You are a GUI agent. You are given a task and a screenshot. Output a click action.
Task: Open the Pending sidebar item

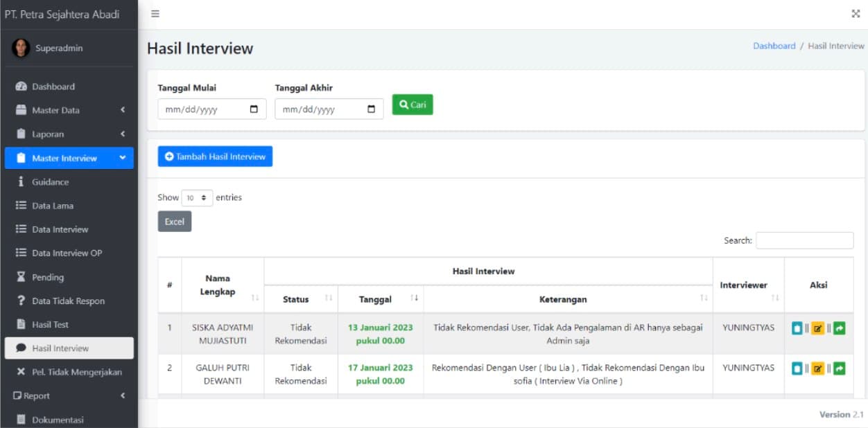(x=69, y=277)
